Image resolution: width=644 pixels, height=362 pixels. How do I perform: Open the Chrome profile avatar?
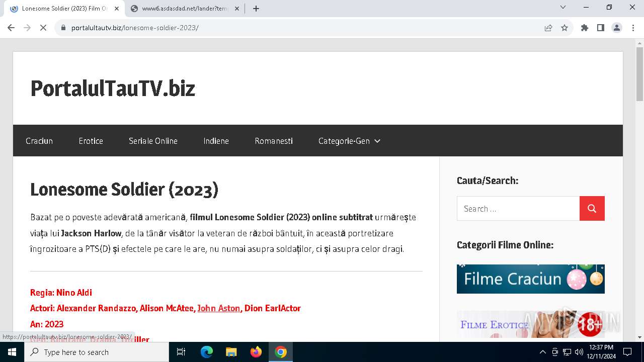click(617, 28)
